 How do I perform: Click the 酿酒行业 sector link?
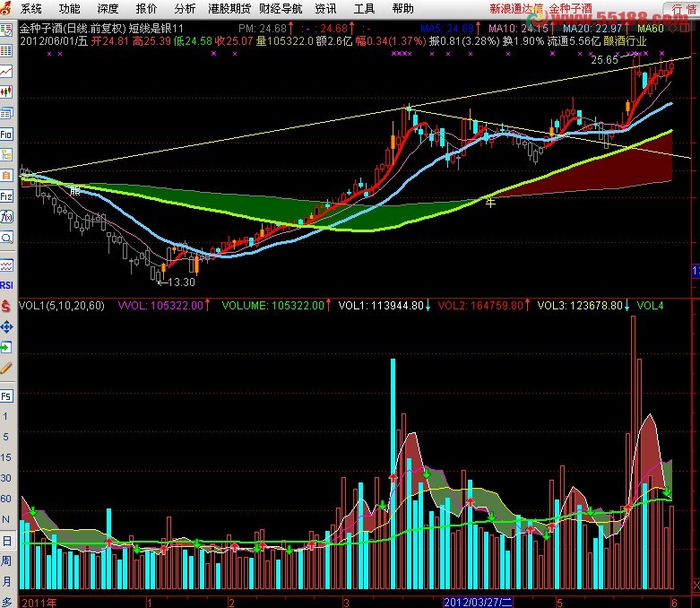[625, 41]
